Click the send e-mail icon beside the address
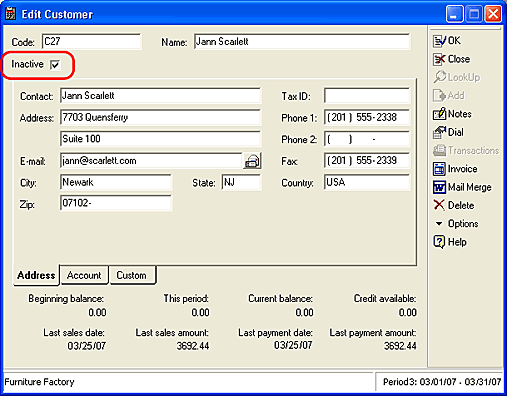507x396 pixels. coord(252,161)
